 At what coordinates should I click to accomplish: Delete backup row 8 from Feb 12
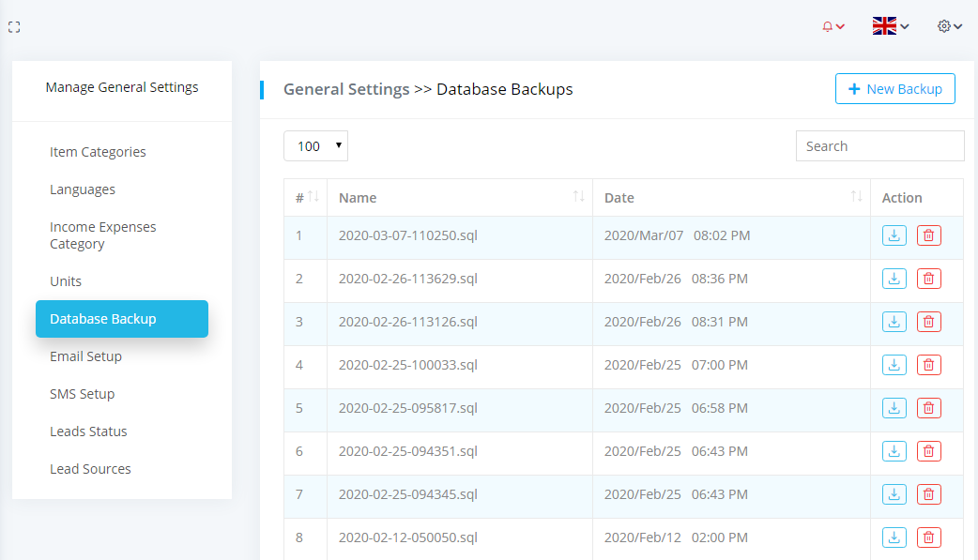pos(928,537)
